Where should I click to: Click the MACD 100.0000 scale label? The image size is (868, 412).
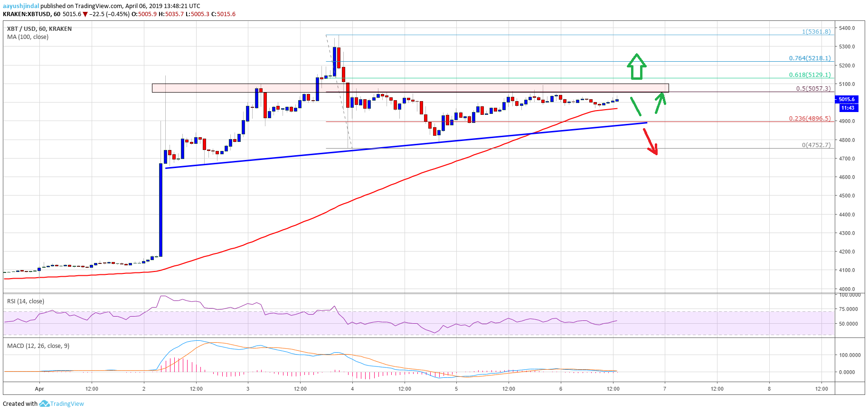[x=850, y=355]
